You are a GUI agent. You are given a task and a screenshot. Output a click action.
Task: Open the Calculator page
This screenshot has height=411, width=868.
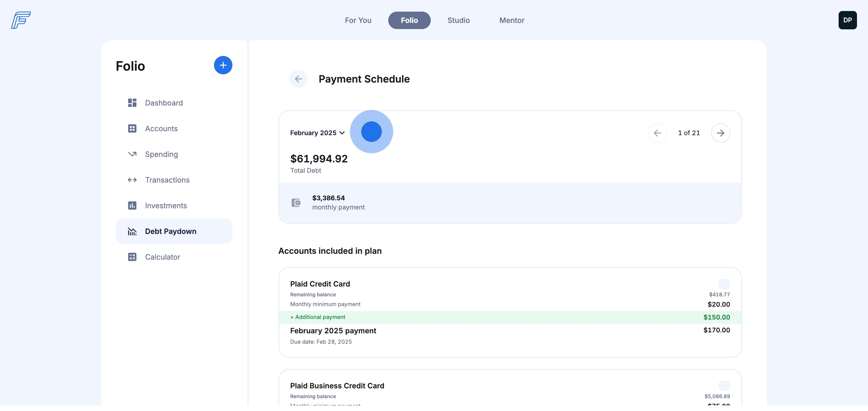point(162,257)
